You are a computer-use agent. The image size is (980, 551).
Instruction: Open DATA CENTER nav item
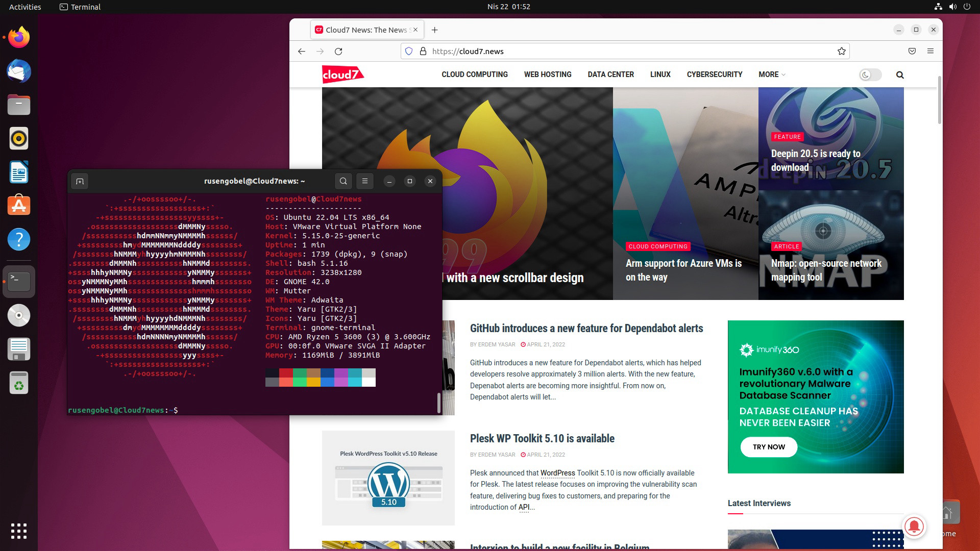610,74
